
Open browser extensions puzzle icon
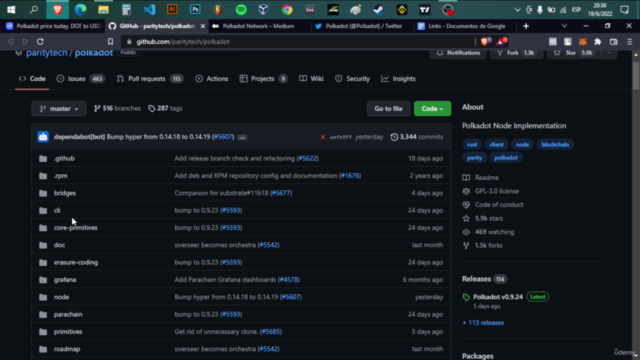[x=598, y=42]
